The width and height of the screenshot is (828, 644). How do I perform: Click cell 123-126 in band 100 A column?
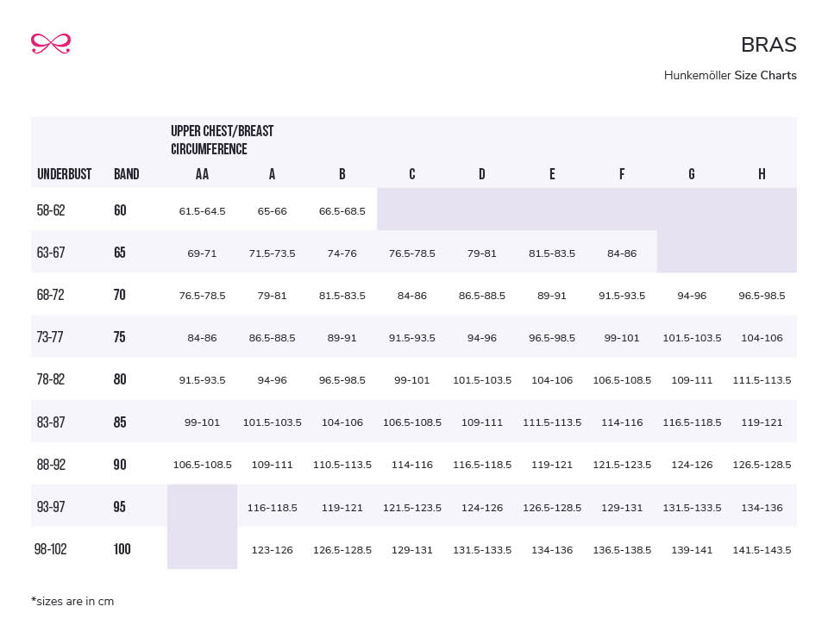272,550
